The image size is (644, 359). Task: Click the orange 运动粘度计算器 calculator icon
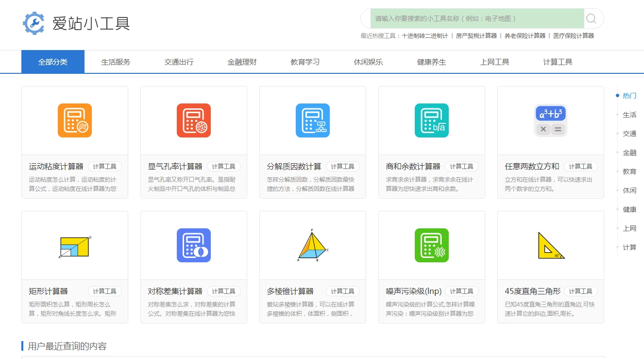[x=74, y=120]
